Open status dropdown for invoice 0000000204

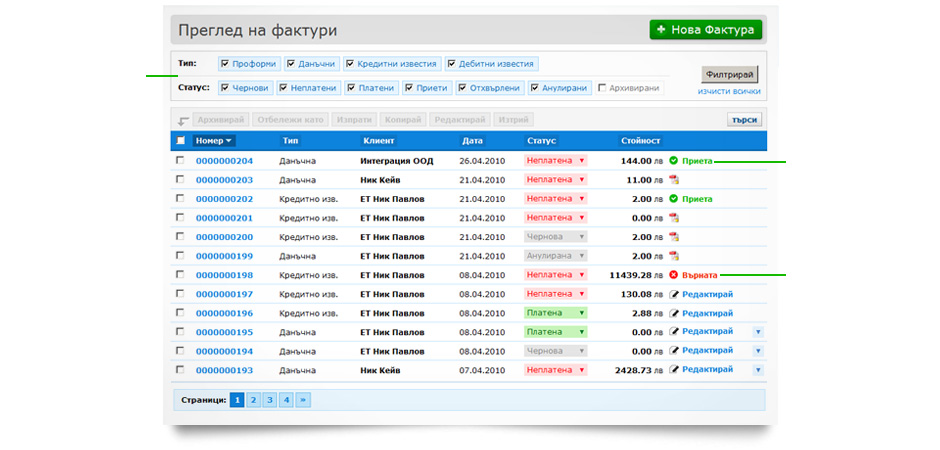tap(581, 161)
